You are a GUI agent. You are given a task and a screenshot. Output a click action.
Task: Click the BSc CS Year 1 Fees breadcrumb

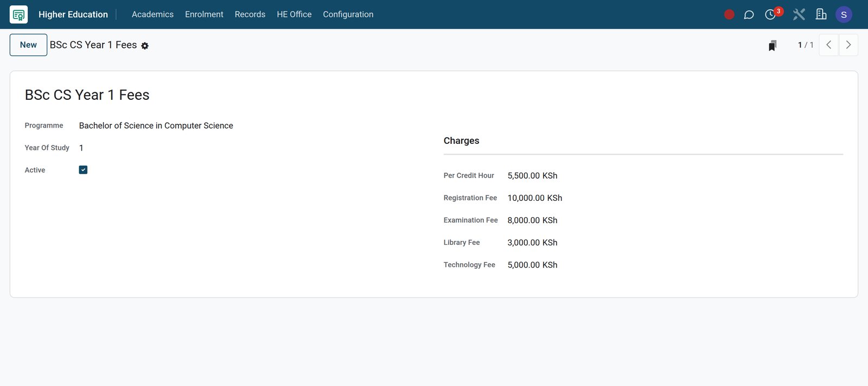point(93,45)
